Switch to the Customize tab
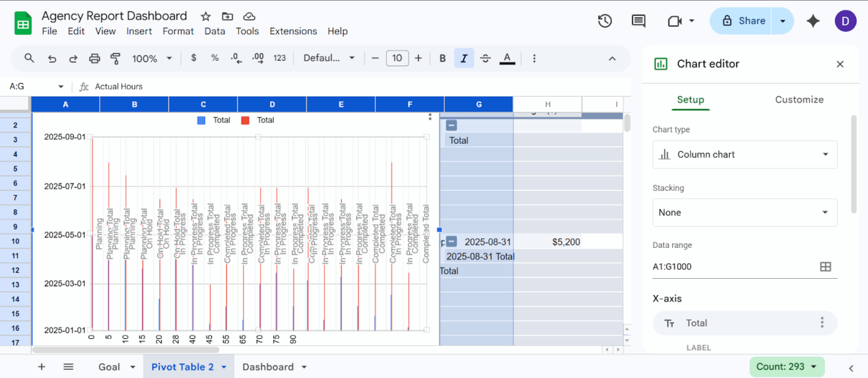This screenshot has height=378, width=868. pos(799,99)
